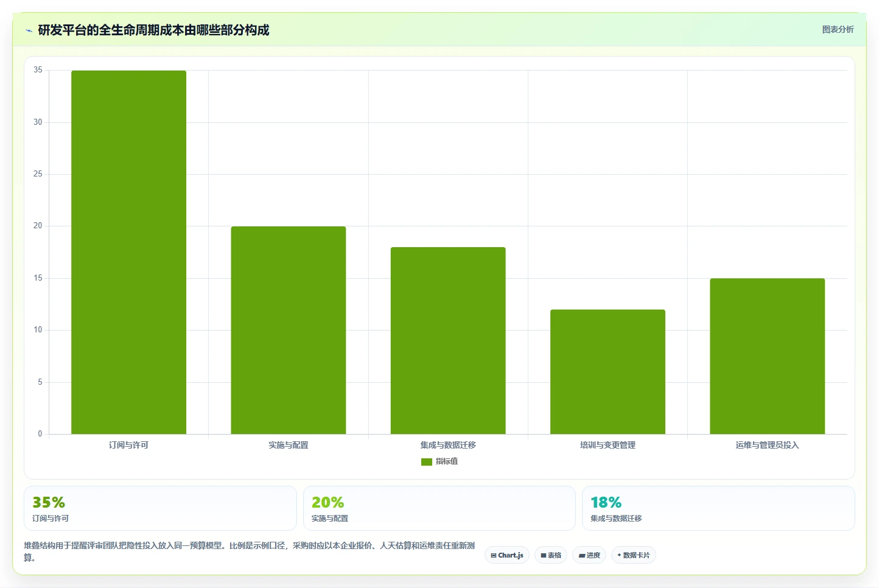Click the 集成与数据迁移 bar in chart
The image size is (879, 588).
[448, 340]
